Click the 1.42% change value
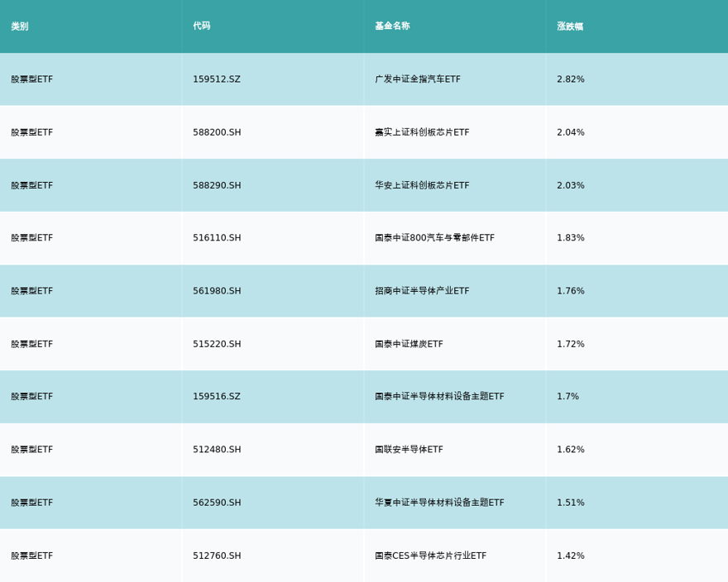Viewport: 728px width, 582px height. point(571,556)
